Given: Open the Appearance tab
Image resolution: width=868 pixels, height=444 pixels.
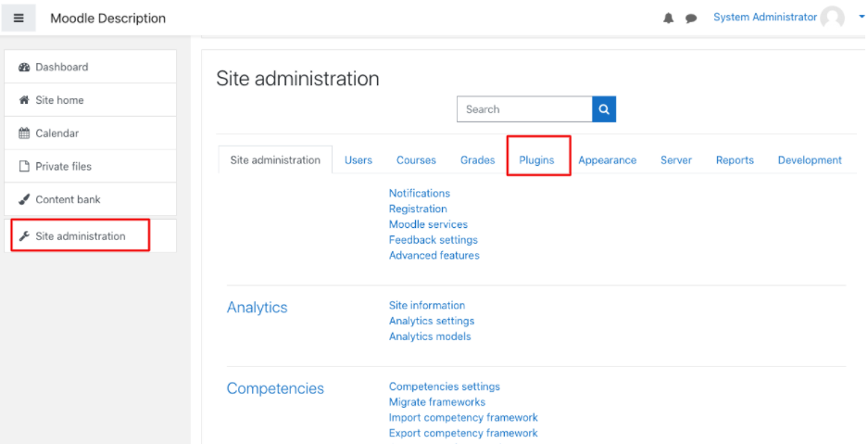Looking at the screenshot, I should [608, 160].
